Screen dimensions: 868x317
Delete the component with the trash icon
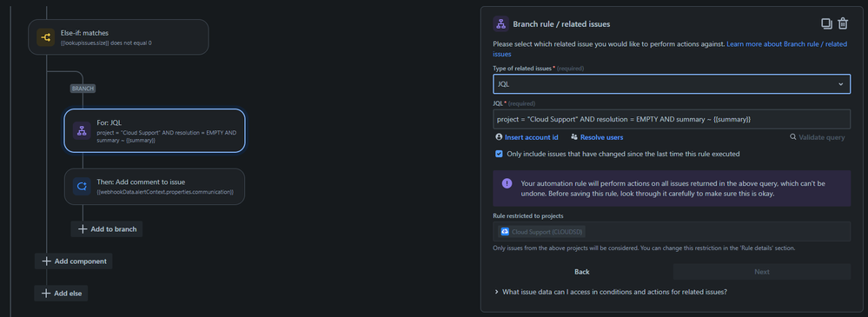point(843,23)
